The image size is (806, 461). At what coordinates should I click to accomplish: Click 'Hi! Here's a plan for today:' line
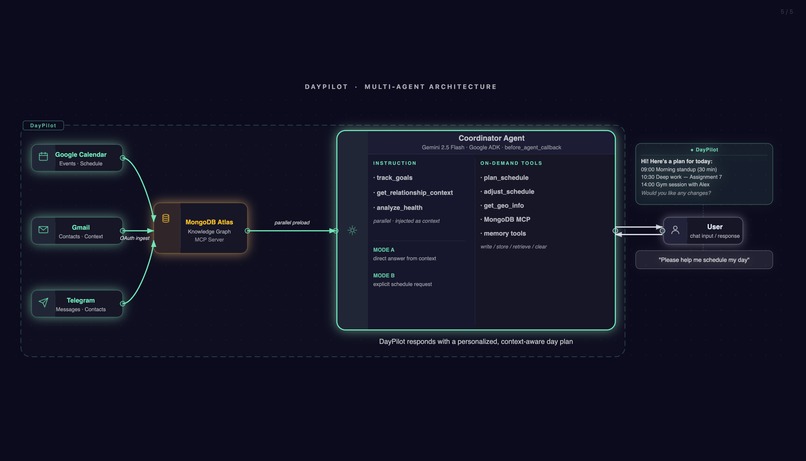coord(676,161)
